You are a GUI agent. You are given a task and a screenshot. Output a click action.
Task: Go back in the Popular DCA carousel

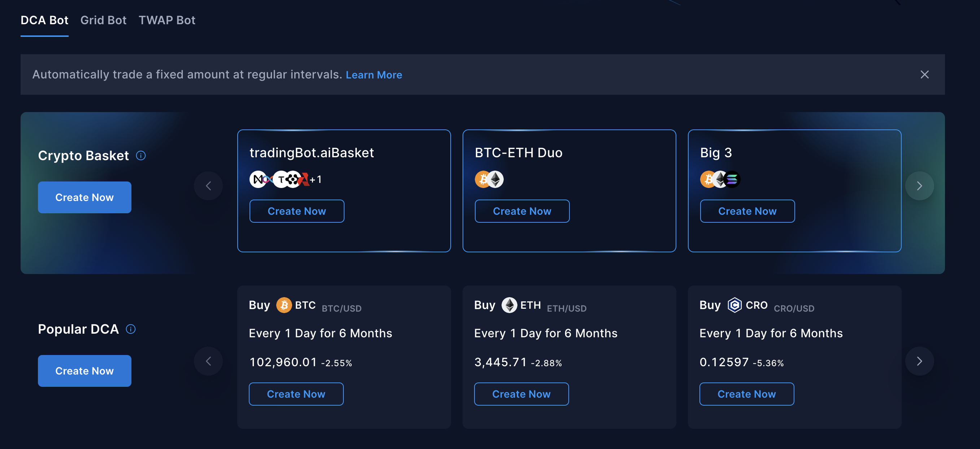208,361
